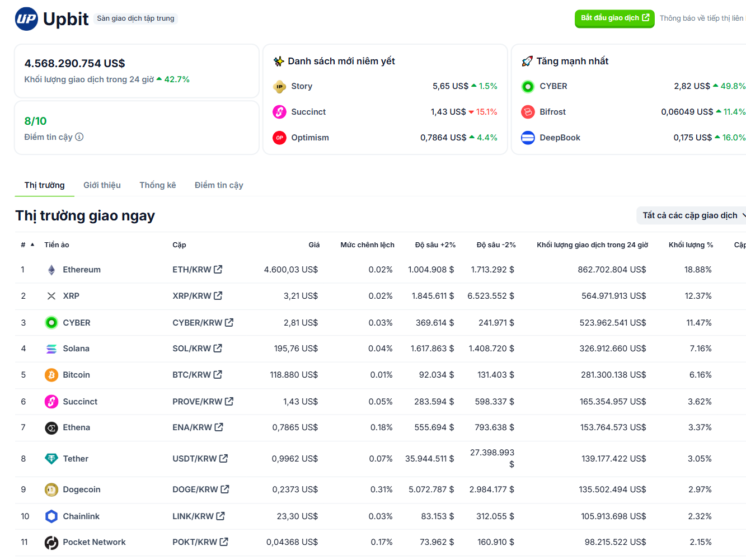Click the Khối lượng % column header
Viewport: 746px width, 560px height.
691,245
